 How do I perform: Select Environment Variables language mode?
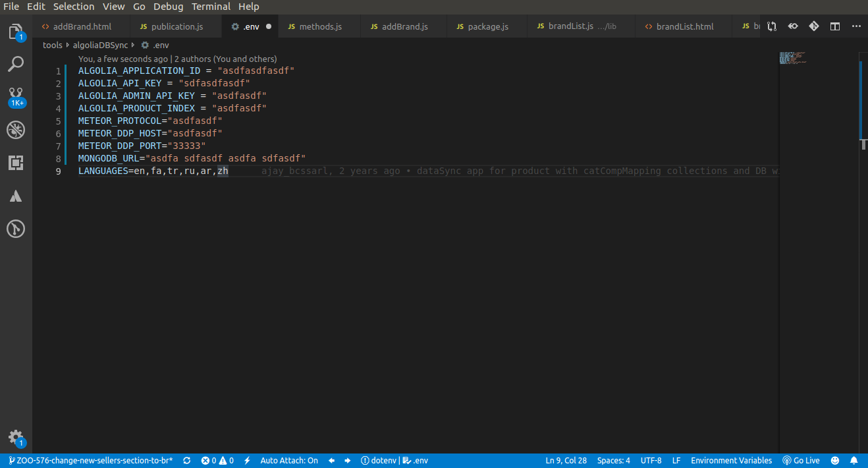pyautogui.click(x=731, y=461)
